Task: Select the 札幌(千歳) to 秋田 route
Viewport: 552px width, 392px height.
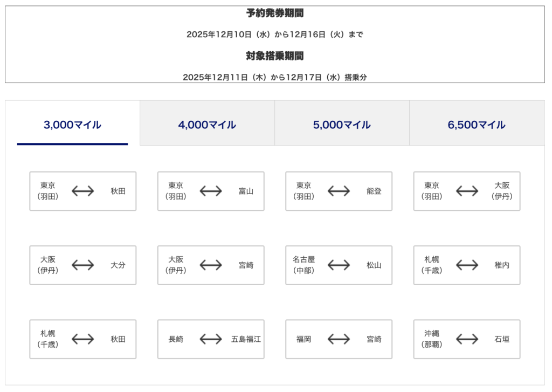Action: pos(82,339)
